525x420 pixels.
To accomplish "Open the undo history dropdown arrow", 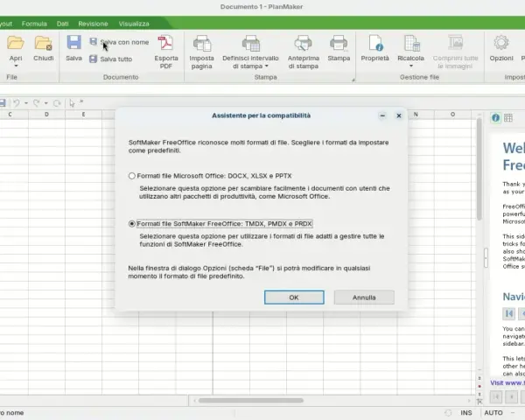I will coord(26,103).
